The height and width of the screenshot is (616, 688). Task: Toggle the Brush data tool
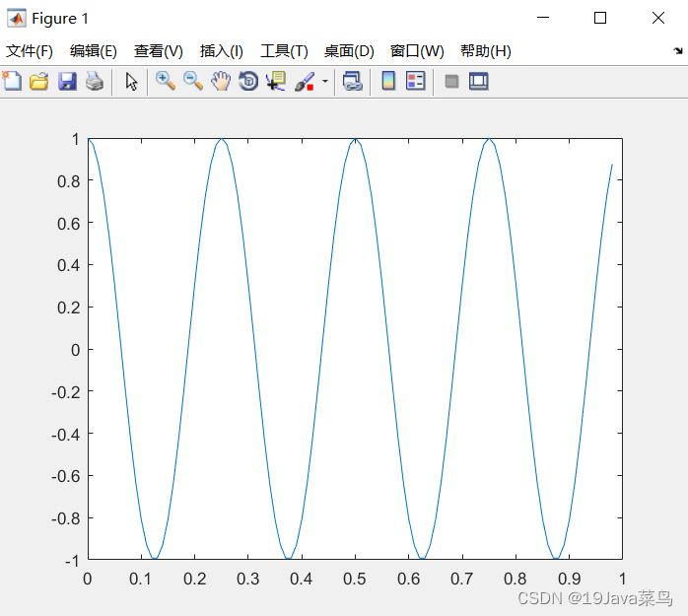[305, 82]
